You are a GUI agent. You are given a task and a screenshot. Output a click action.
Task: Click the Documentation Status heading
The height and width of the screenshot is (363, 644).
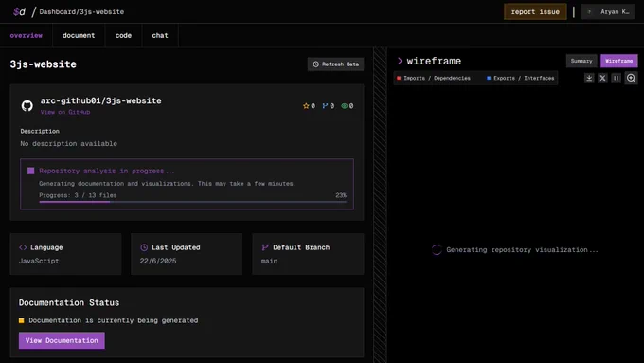[x=69, y=302]
